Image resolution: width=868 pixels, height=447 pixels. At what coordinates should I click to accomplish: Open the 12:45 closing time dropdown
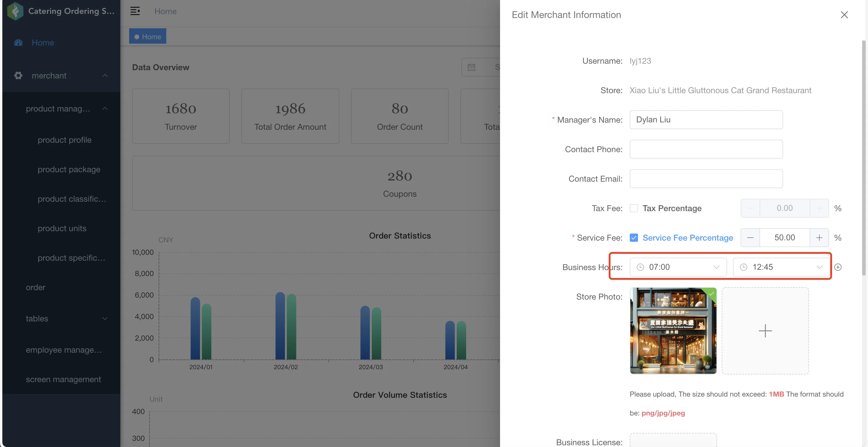click(781, 267)
